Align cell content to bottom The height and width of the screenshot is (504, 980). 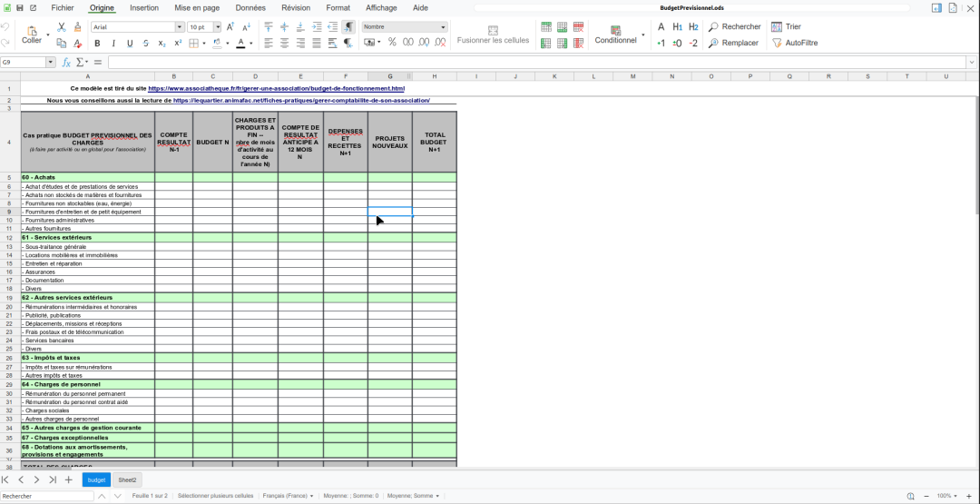(x=300, y=27)
